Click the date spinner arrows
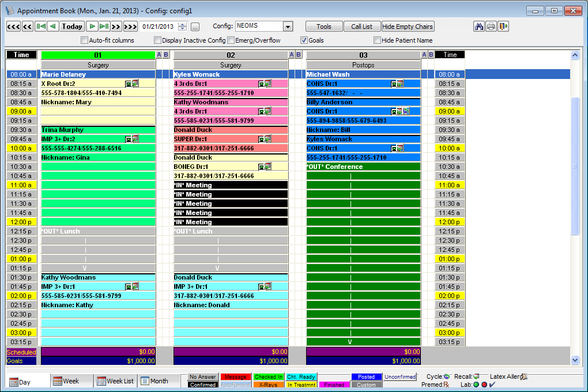Image resolution: width=588 pixels, height=392 pixels. click(x=183, y=27)
